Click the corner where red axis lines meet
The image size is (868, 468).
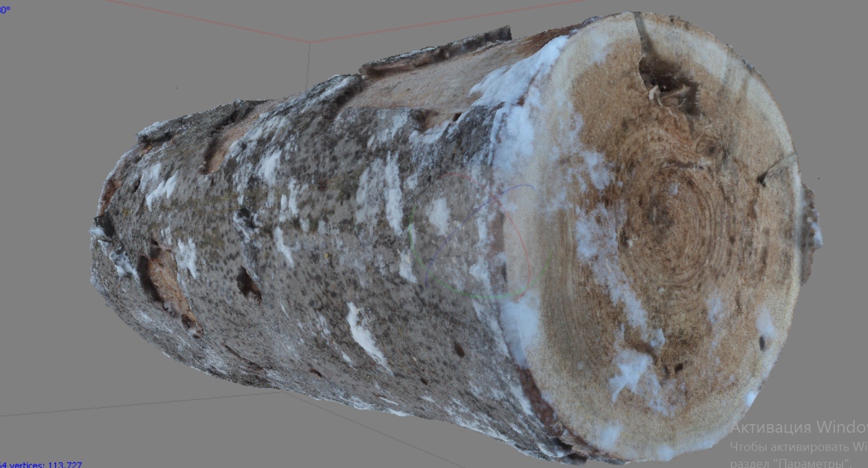click(x=309, y=42)
